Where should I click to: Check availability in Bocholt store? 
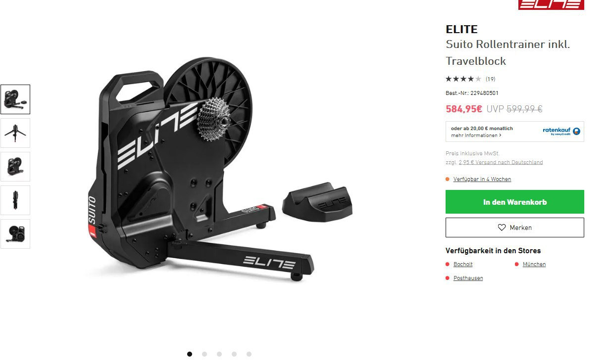click(x=463, y=264)
